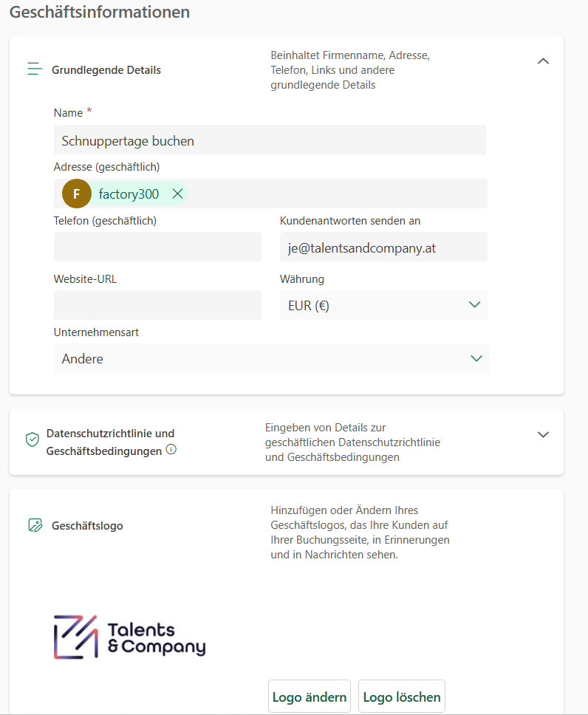Click the Talents & Company logo image

pyautogui.click(x=130, y=637)
